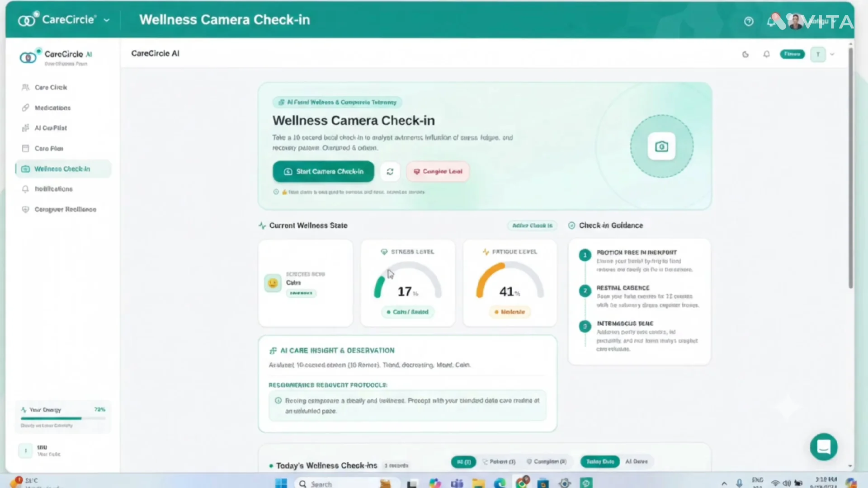Expand the user menu chevron beside T avatar

click(x=832, y=54)
